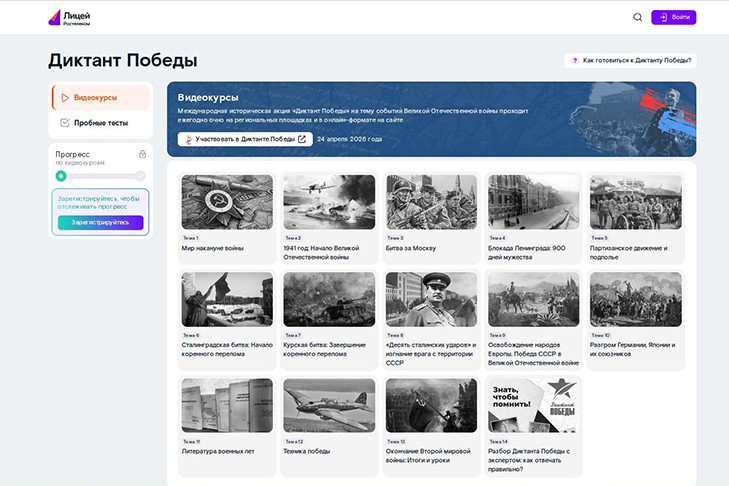Open the 'Сталинградская битва' topic thumbnail

pos(227,300)
